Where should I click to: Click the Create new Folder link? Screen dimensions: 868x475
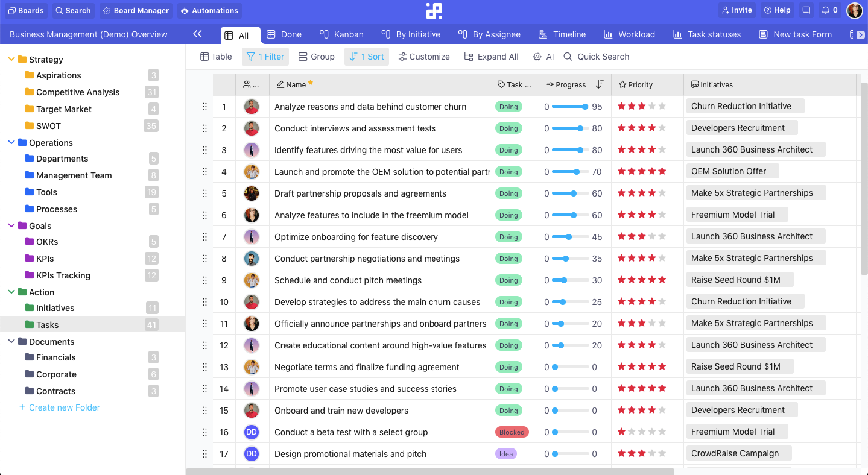59,407
